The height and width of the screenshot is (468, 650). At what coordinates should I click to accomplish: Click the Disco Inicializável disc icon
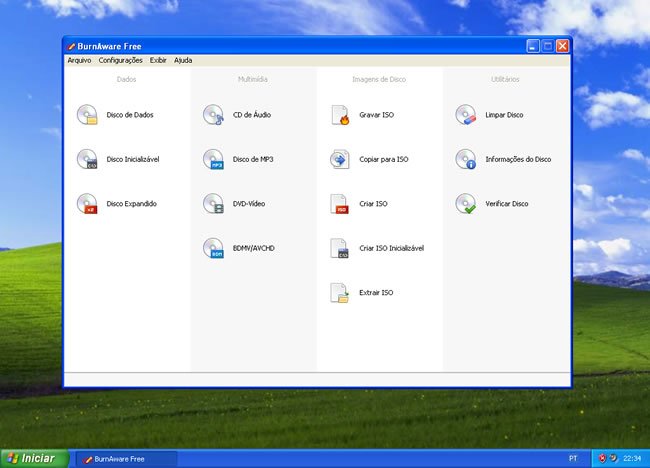point(87,159)
